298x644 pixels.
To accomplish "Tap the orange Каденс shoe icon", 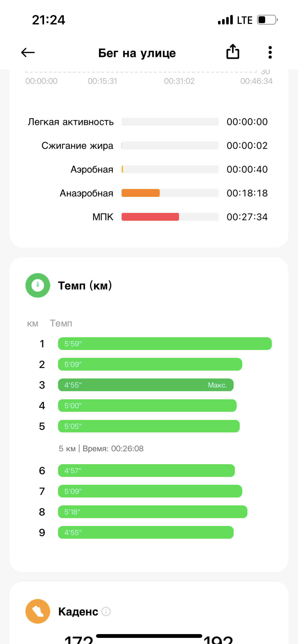I will [38, 611].
